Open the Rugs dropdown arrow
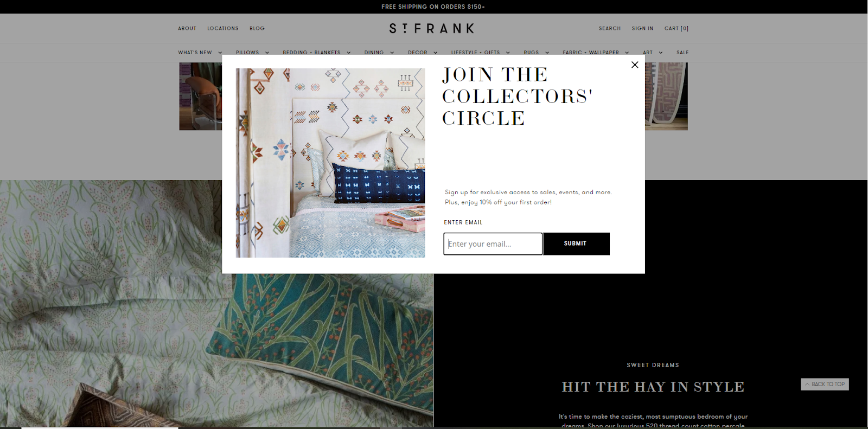Screen dimensions: 868x429 [x=547, y=53]
